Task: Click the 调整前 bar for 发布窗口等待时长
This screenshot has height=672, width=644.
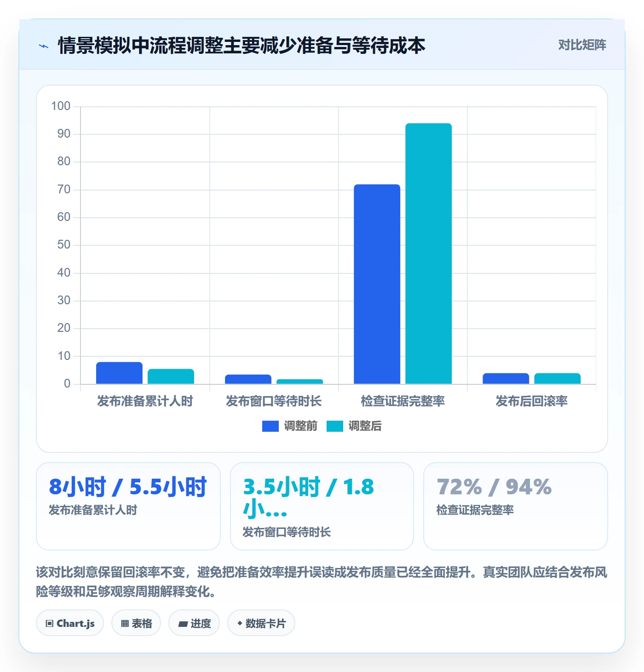Action: pyautogui.click(x=248, y=379)
